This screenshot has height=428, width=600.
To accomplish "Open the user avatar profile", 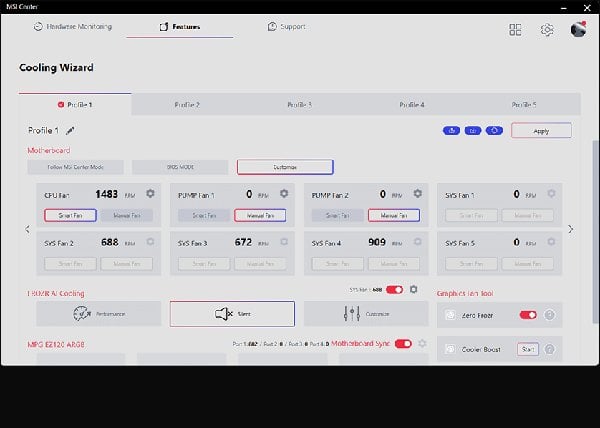I will tap(578, 29).
